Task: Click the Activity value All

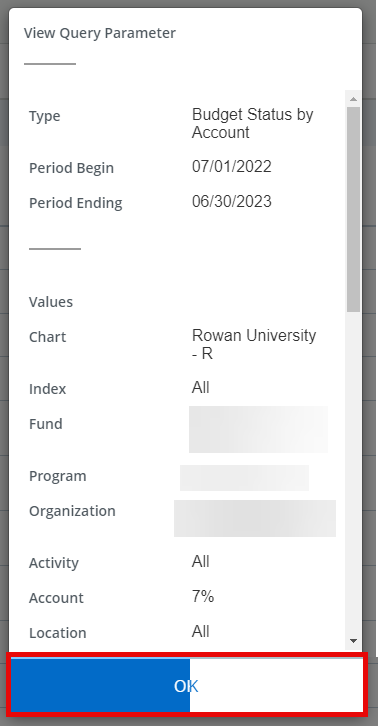Action: 201,562
